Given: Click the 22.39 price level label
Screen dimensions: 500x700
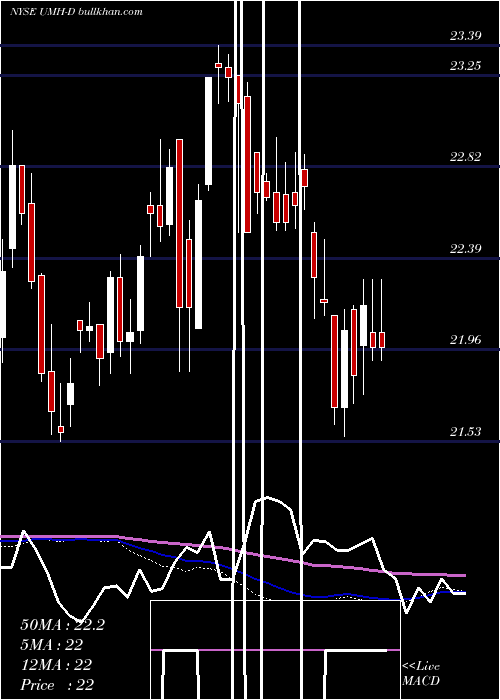Looking at the screenshot, I should pyautogui.click(x=466, y=249).
